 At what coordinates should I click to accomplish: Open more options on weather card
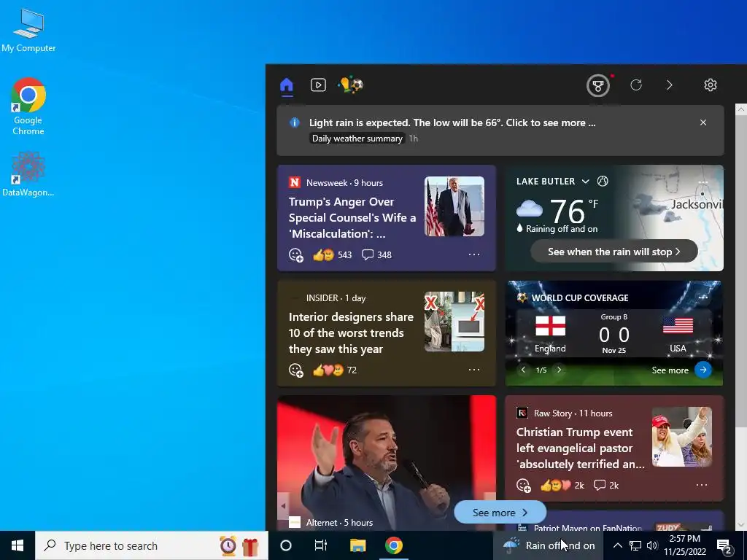pyautogui.click(x=703, y=182)
